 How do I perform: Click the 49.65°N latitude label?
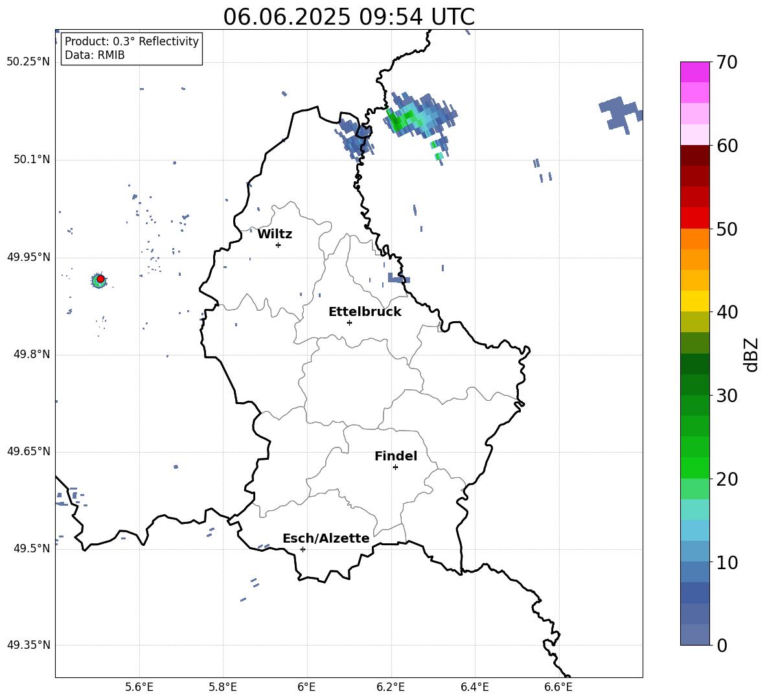click(29, 451)
